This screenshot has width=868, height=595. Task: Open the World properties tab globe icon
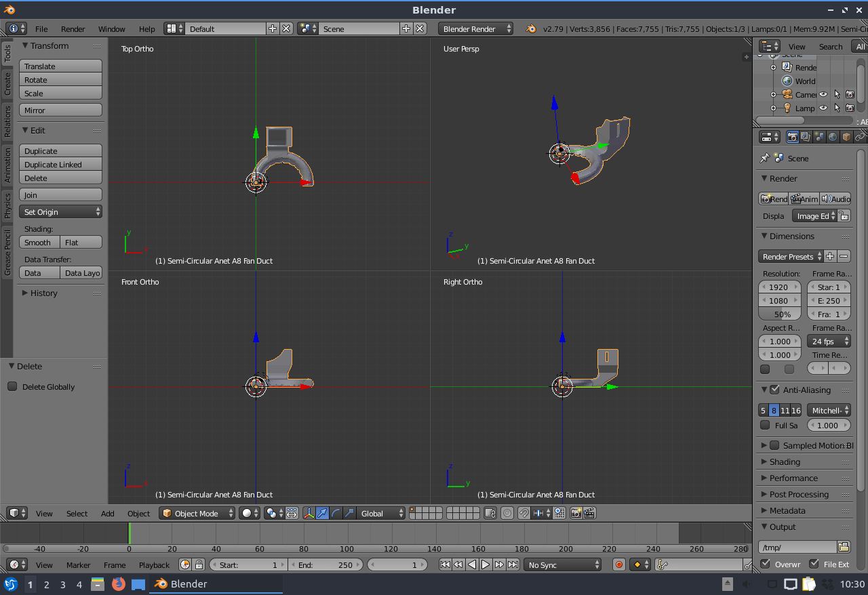(833, 137)
